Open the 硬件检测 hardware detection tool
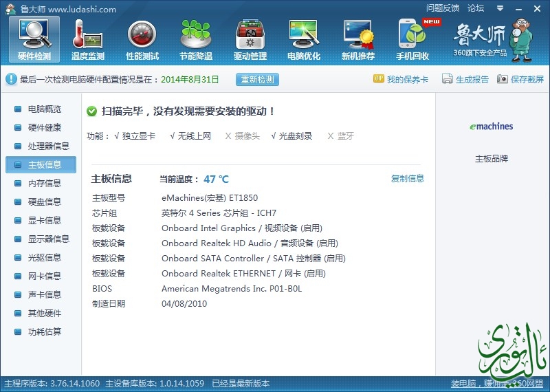 tap(34, 39)
